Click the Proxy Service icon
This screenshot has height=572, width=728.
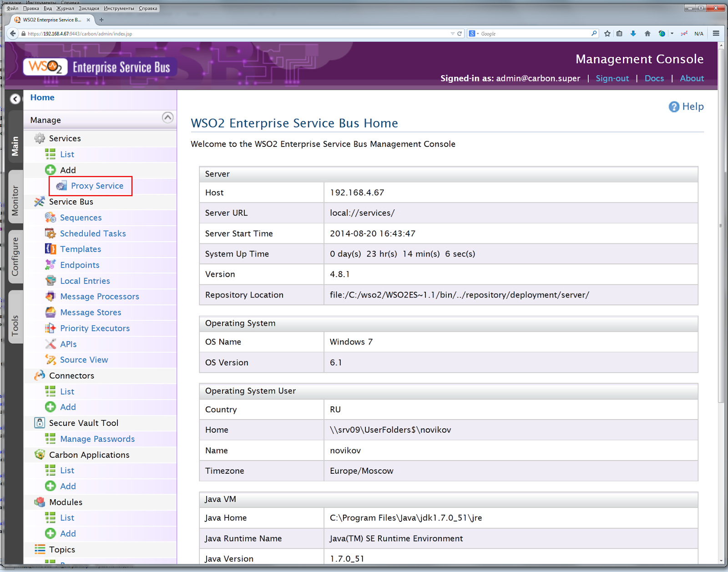click(x=61, y=186)
